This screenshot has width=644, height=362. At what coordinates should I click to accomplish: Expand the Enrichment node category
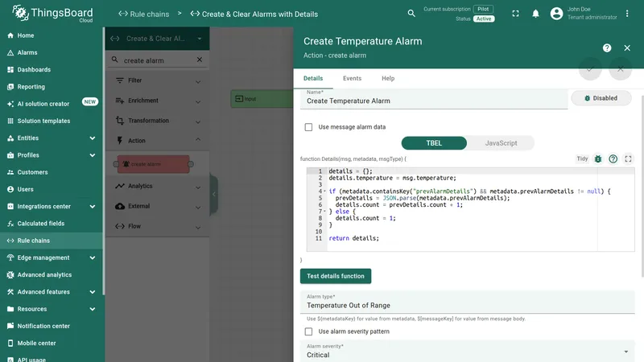pos(158,101)
